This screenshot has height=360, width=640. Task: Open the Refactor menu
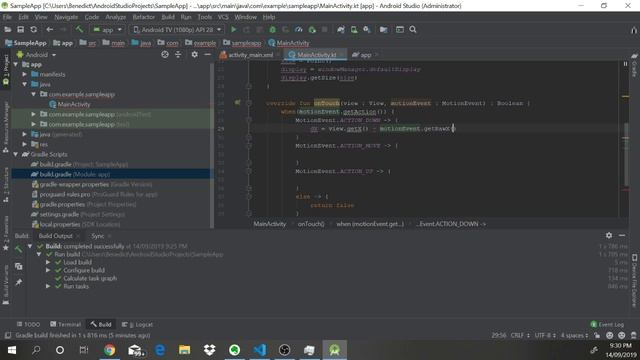(144, 17)
